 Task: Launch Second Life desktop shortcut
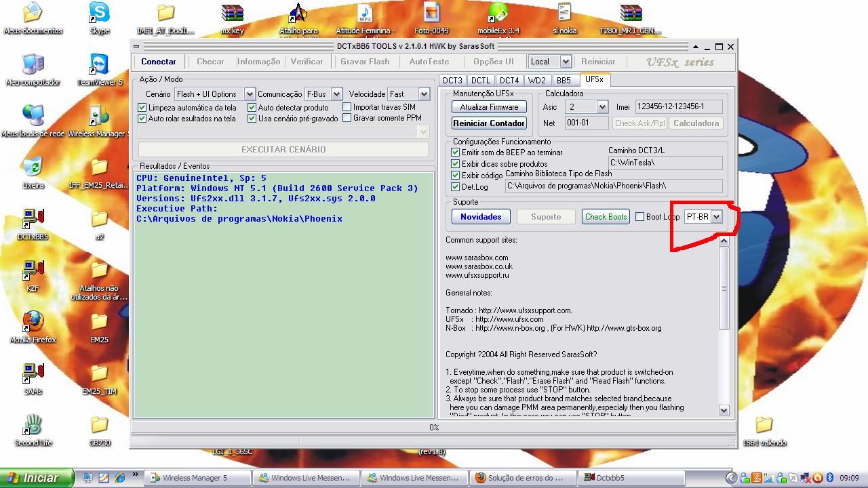point(33,430)
